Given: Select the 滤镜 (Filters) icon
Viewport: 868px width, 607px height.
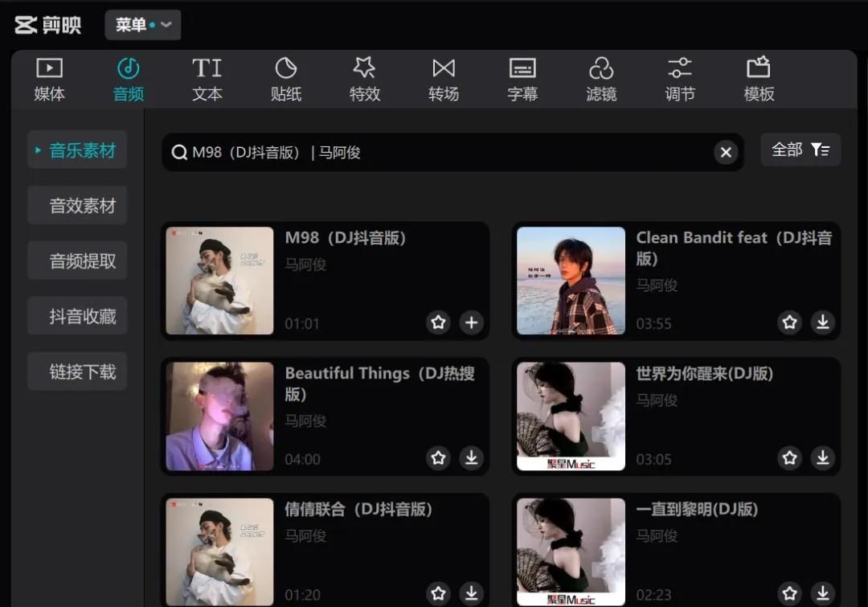Looking at the screenshot, I should (600, 80).
